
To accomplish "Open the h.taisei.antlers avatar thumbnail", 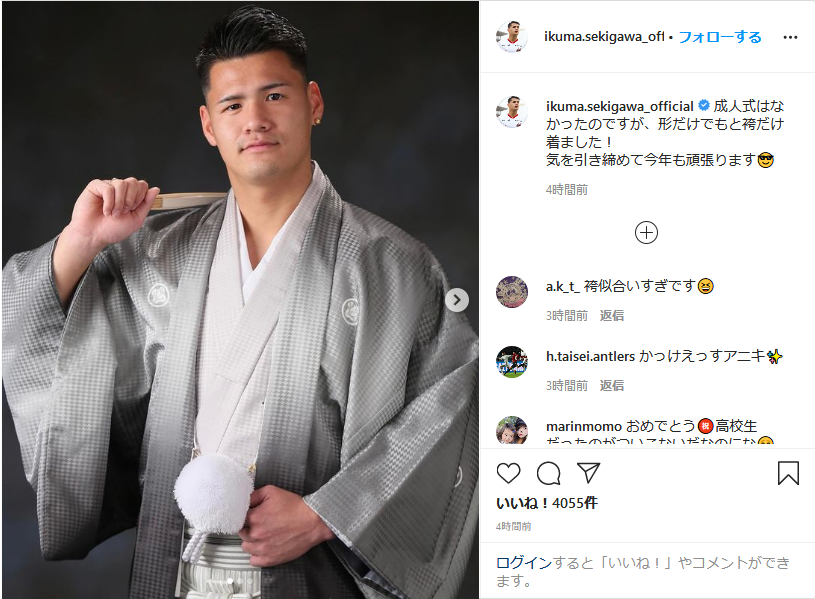I will (x=512, y=362).
